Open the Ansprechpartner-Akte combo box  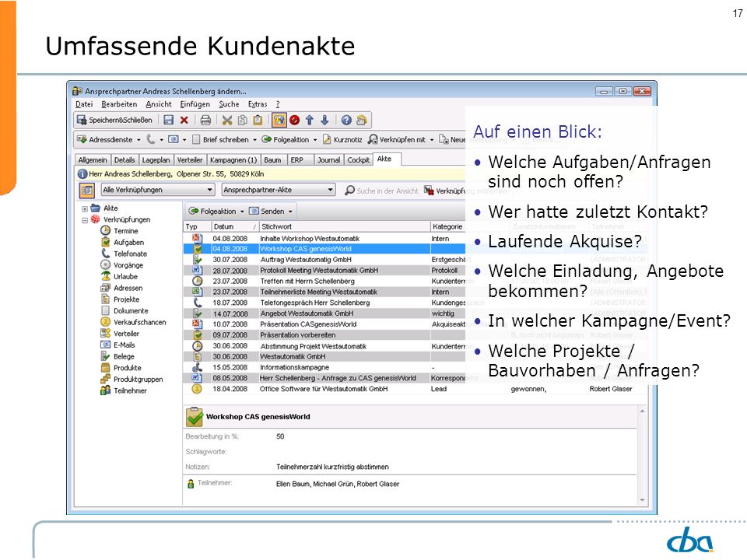(x=279, y=190)
